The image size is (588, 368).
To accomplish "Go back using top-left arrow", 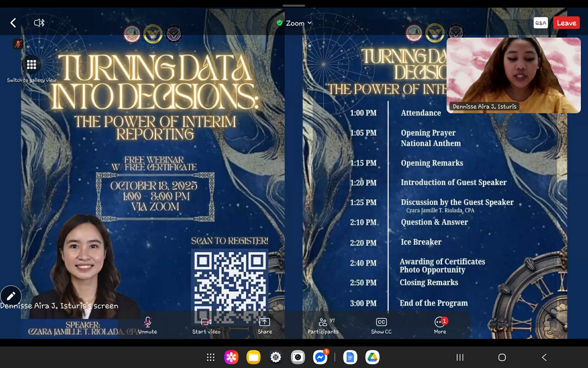I will pos(13,23).
